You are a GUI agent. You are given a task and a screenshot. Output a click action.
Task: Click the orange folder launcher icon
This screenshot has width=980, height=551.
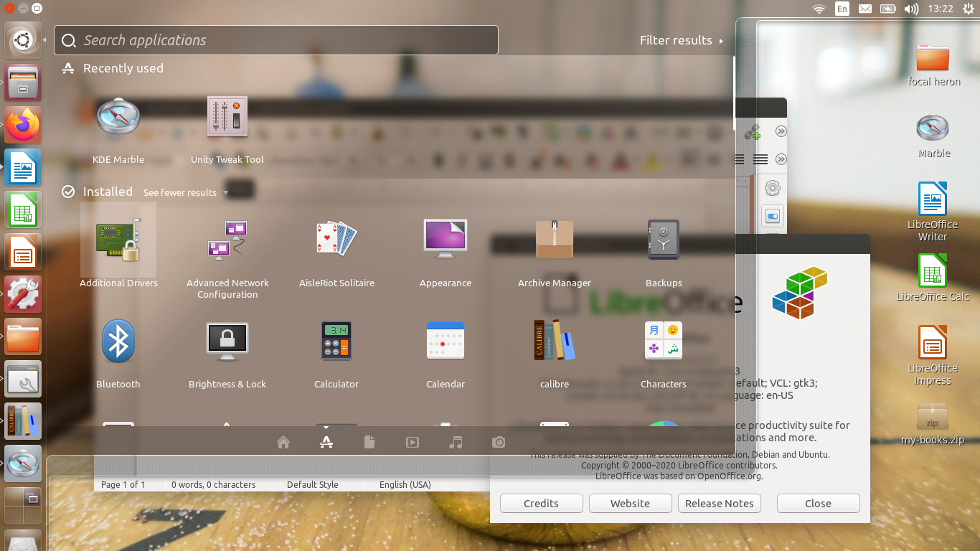pyautogui.click(x=24, y=336)
